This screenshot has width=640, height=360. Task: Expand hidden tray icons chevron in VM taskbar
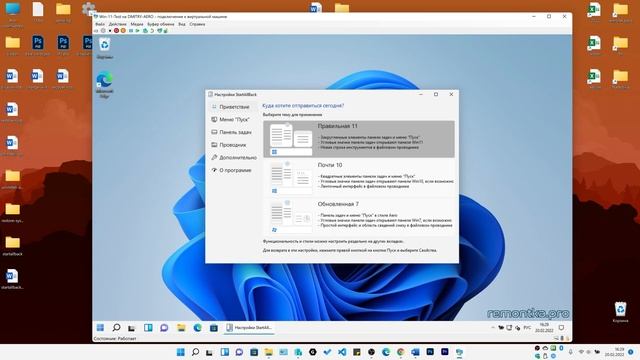click(493, 327)
